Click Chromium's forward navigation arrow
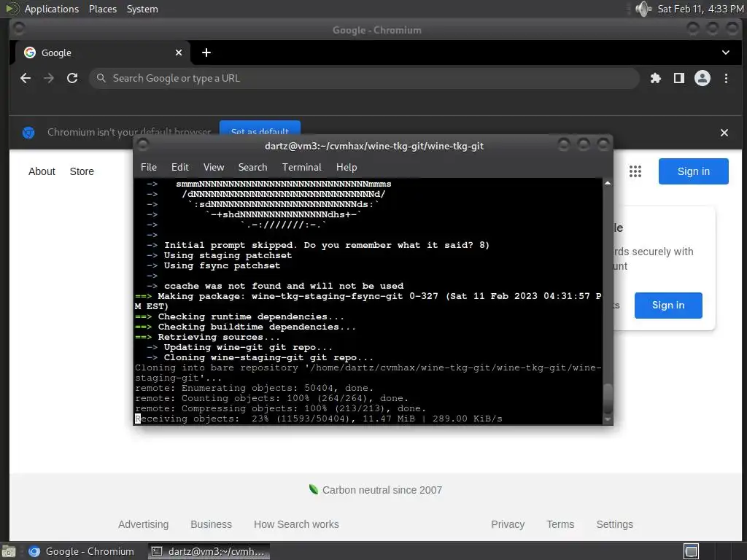Image resolution: width=747 pixels, height=560 pixels. (x=49, y=78)
